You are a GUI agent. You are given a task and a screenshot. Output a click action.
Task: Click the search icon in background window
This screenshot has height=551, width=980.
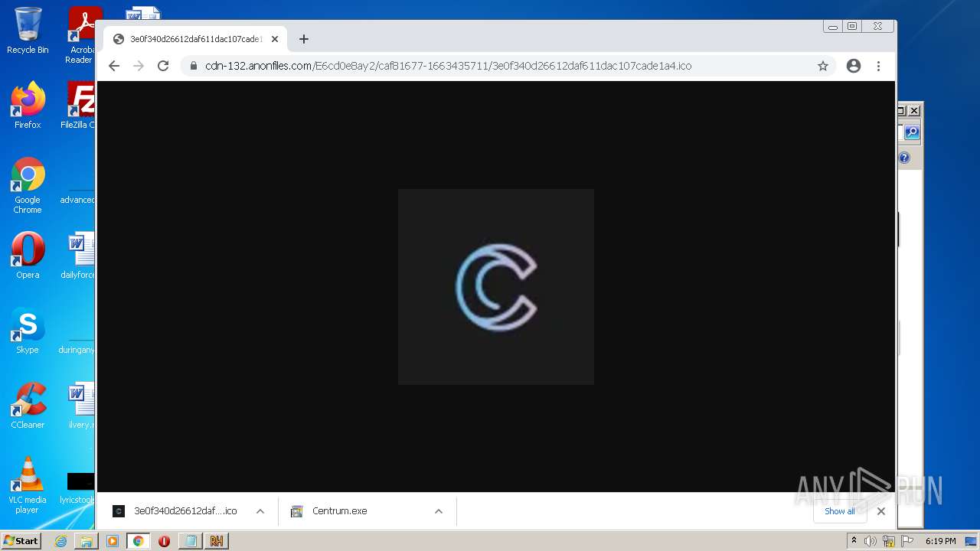click(912, 133)
